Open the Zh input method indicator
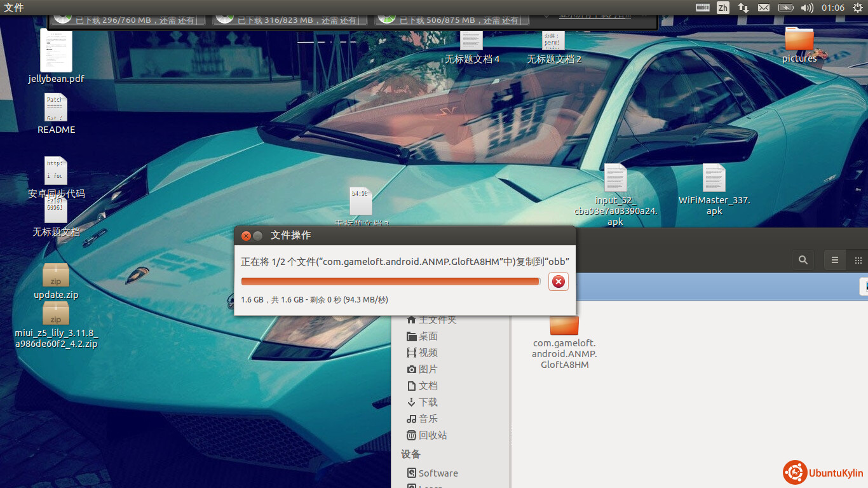The image size is (868, 488). (722, 8)
